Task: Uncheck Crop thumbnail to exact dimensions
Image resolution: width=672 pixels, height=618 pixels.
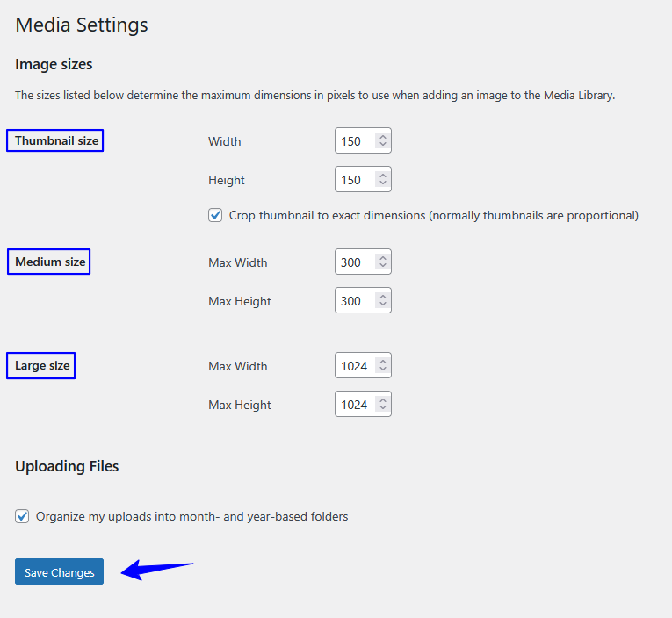Action: tap(215, 215)
